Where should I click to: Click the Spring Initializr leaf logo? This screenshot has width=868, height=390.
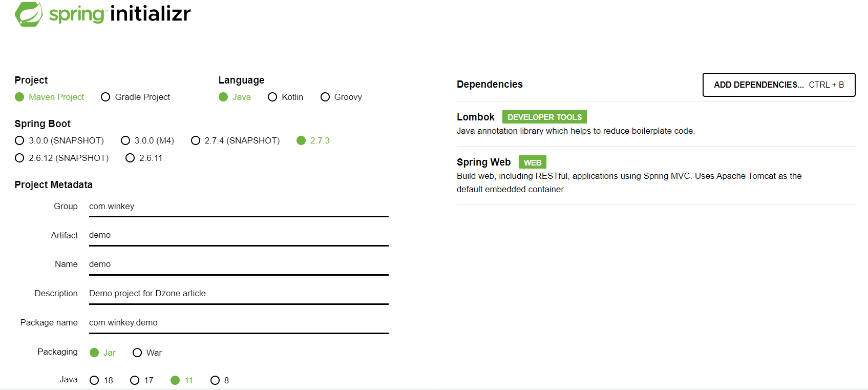click(x=29, y=14)
